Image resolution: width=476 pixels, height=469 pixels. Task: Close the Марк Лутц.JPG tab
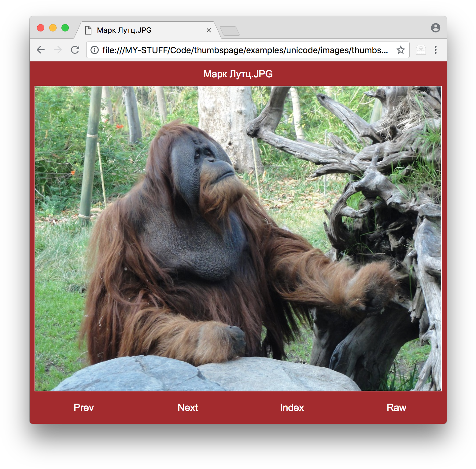pos(209,30)
